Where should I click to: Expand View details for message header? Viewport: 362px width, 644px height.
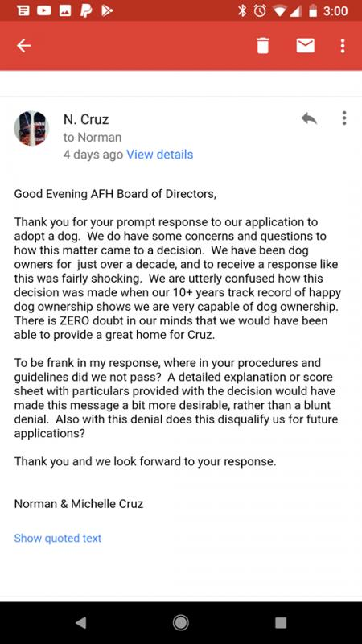[x=159, y=155]
